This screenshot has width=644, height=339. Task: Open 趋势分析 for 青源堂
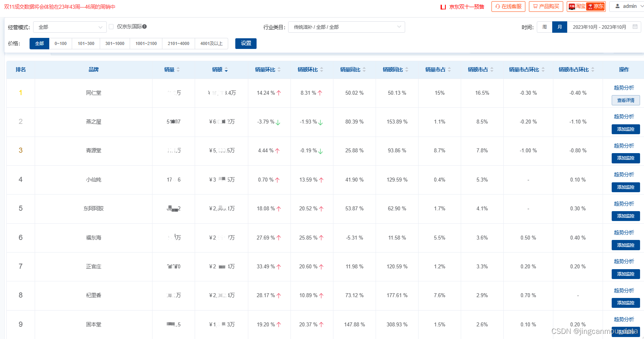click(624, 146)
